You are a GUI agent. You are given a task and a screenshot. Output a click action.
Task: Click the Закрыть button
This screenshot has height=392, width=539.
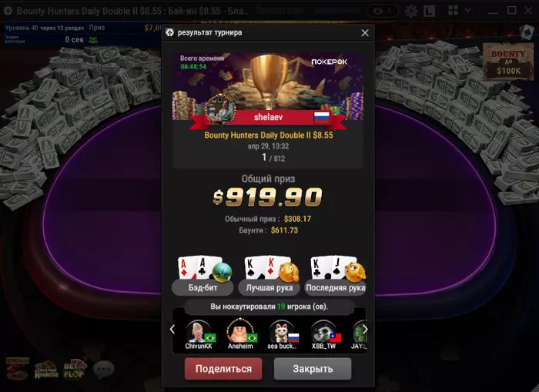click(313, 369)
